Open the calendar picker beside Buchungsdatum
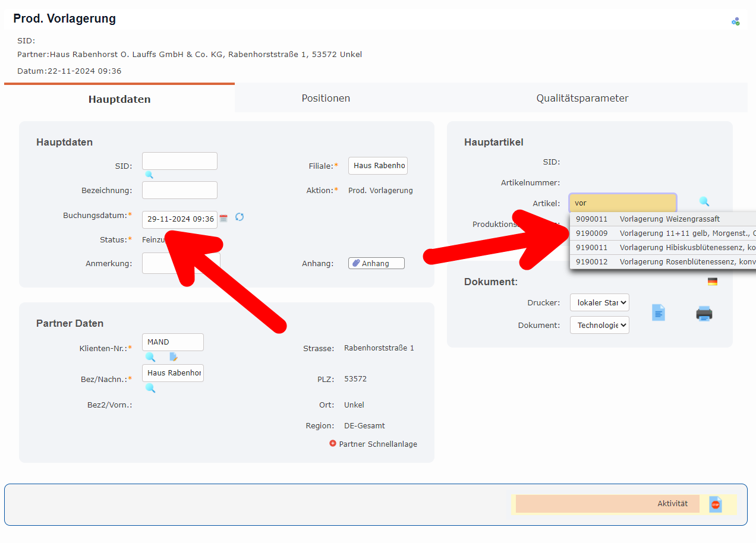 point(223,219)
